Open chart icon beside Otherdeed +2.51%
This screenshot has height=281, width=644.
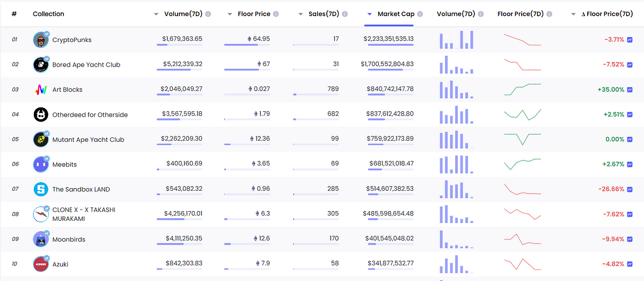click(630, 114)
